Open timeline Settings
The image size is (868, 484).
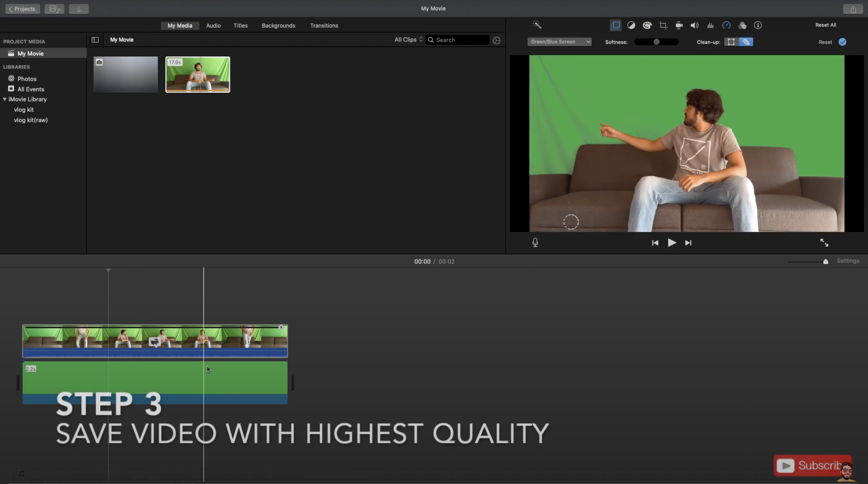848,261
